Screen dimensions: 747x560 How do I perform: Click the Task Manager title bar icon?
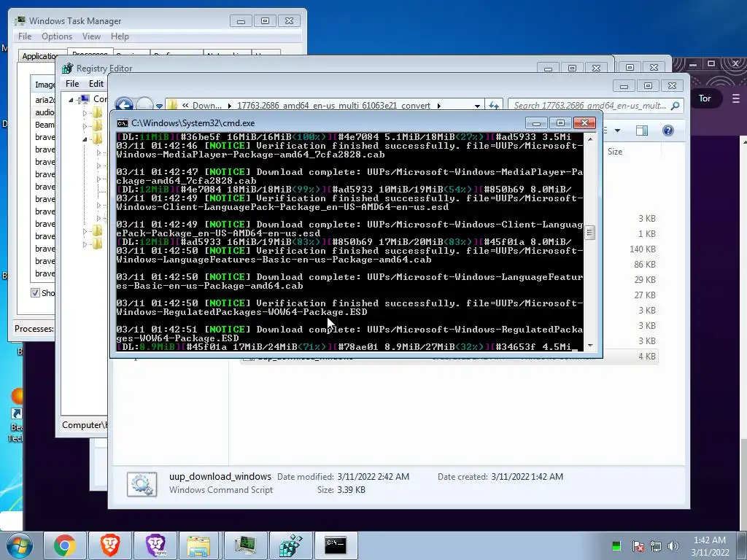pyautogui.click(x=20, y=20)
